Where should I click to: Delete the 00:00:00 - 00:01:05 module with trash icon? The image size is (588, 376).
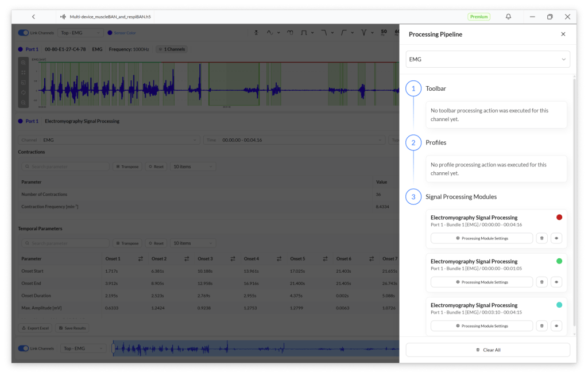pyautogui.click(x=541, y=282)
